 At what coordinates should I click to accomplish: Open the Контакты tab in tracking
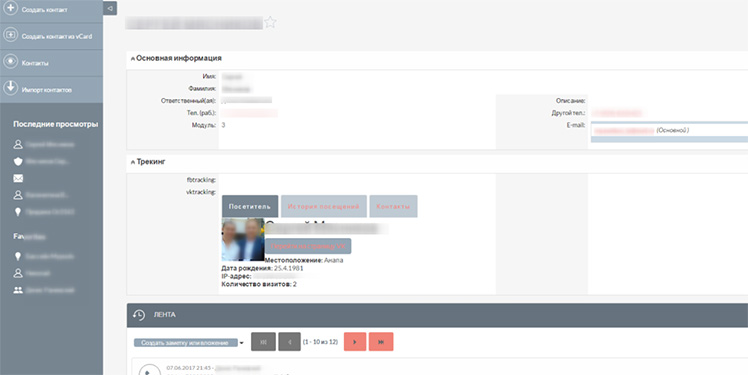(393, 207)
